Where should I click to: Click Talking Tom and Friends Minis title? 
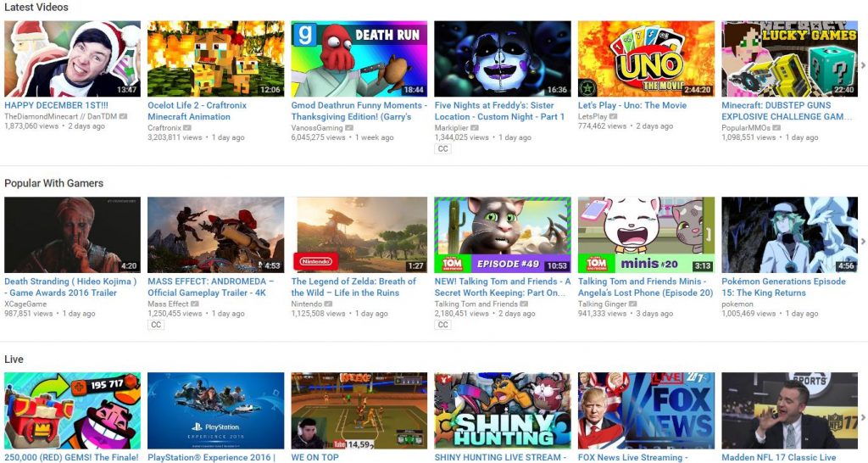[x=645, y=287]
